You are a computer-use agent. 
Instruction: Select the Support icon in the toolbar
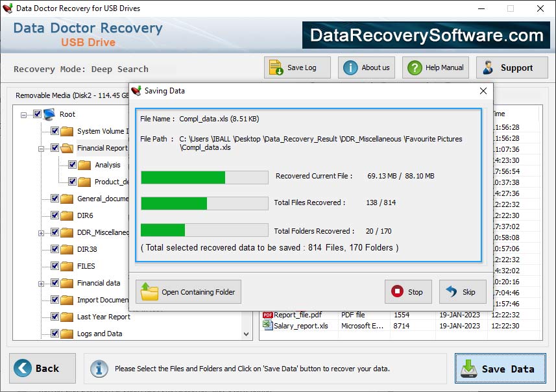488,67
